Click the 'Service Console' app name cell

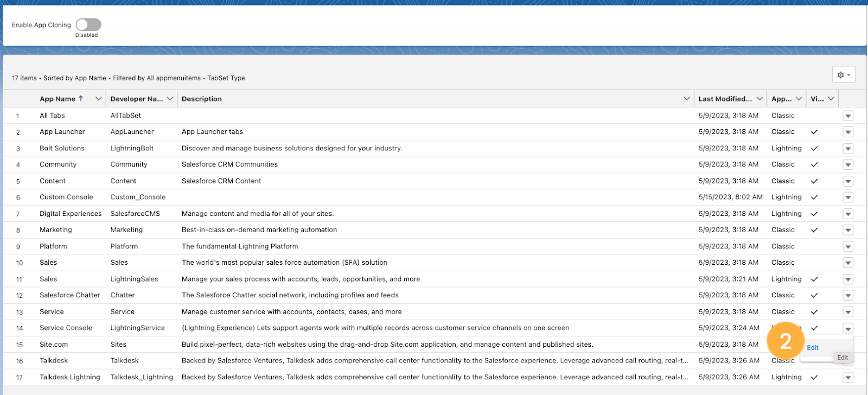(x=66, y=328)
